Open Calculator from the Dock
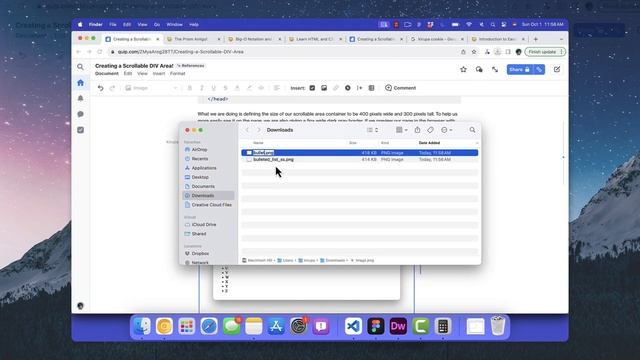The image size is (640, 360). click(x=443, y=326)
